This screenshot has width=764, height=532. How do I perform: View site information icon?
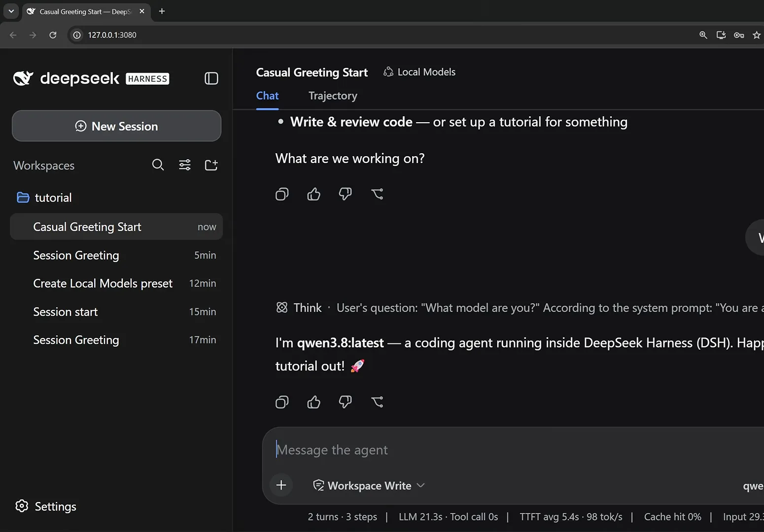[77, 35]
